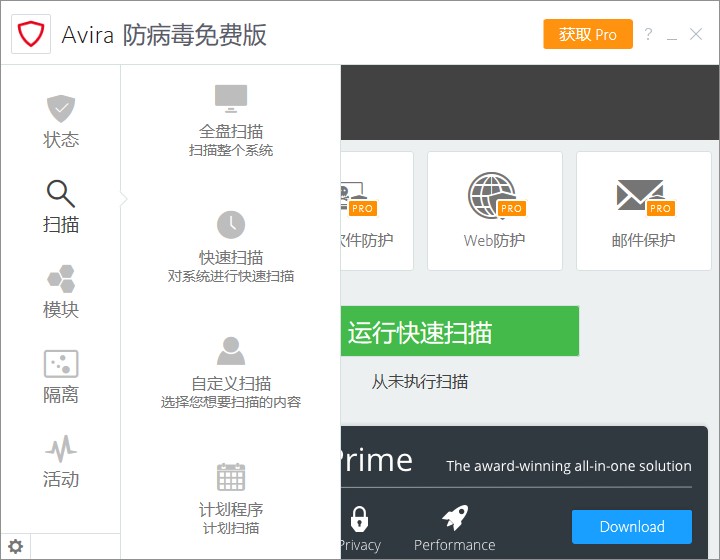This screenshot has height=560, width=720.
Task: Open settings gear at bottom left
Action: pos(15,546)
